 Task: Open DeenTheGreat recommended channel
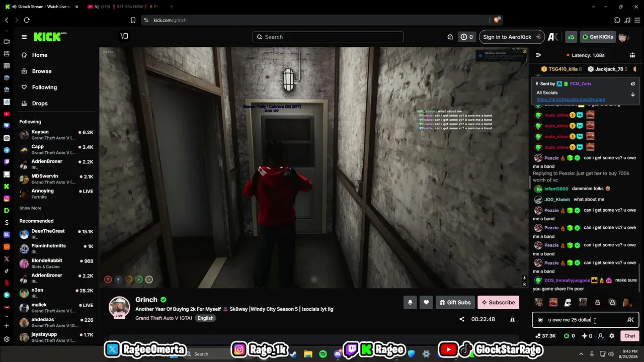[x=56, y=234]
